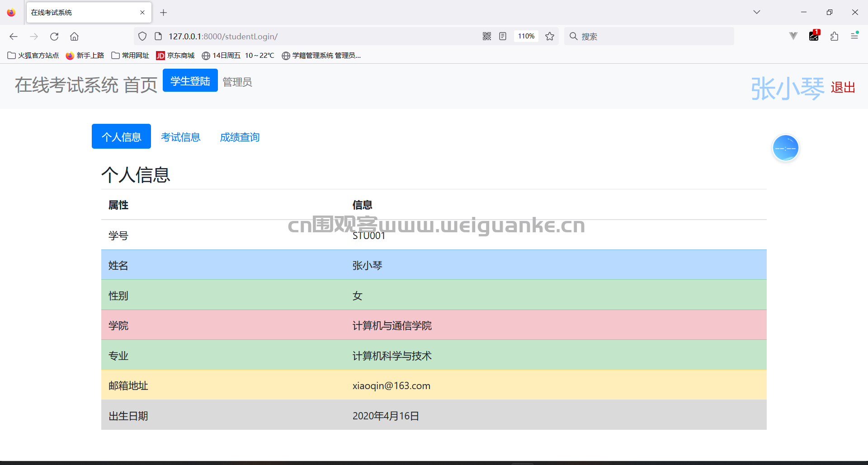Expand the list all tabs chevron

(x=757, y=12)
